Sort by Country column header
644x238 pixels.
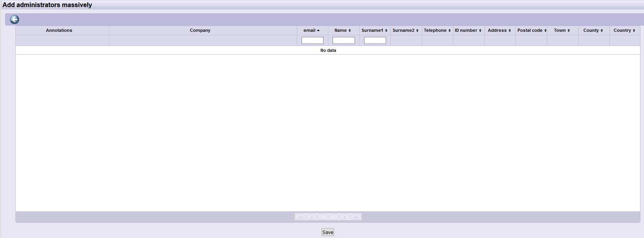[x=625, y=30]
